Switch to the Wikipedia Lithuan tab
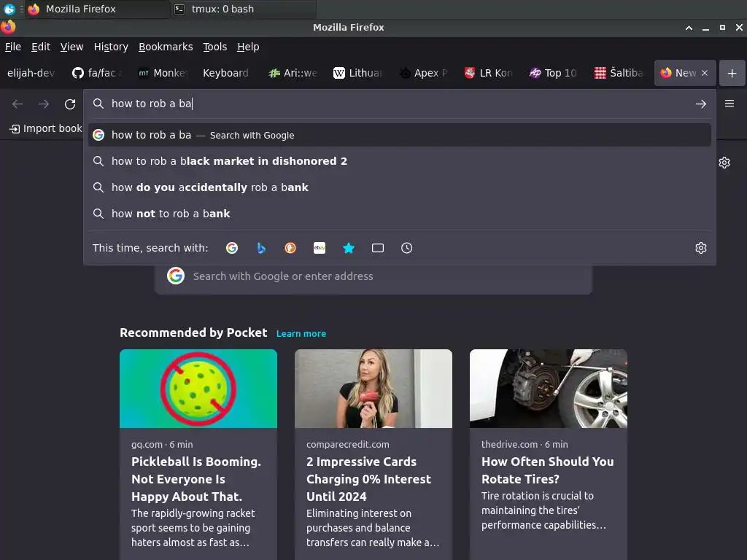This screenshot has height=560, width=747. [x=357, y=73]
